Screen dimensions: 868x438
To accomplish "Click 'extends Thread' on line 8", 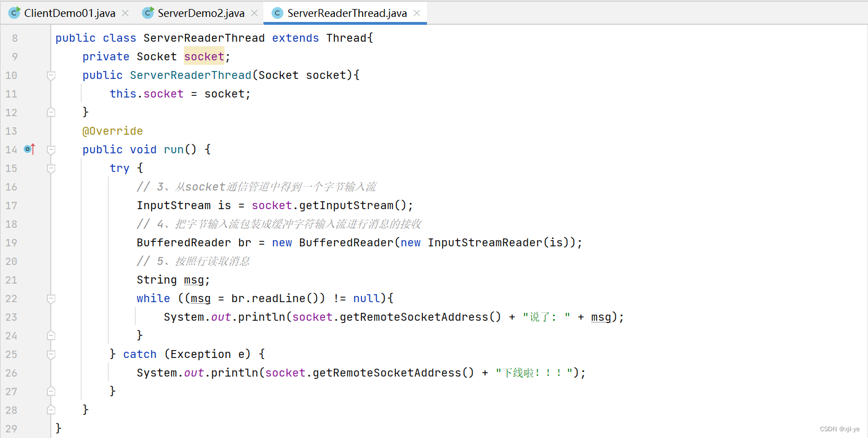I will pos(319,38).
